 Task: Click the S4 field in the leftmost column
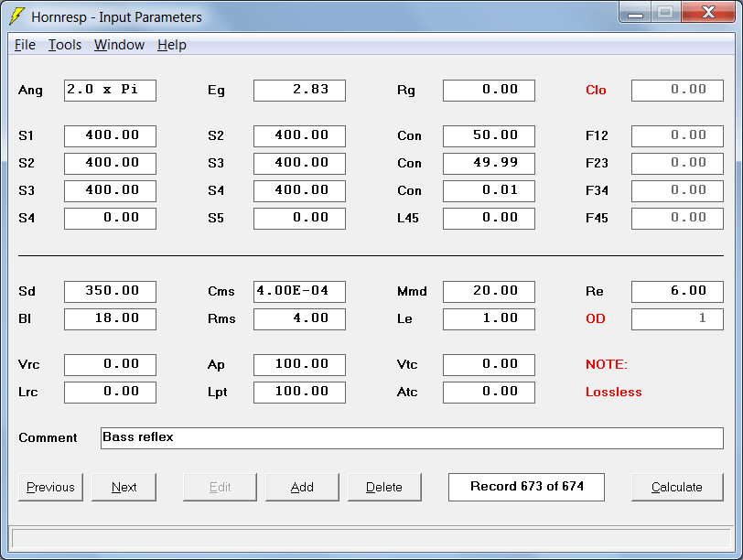point(110,219)
